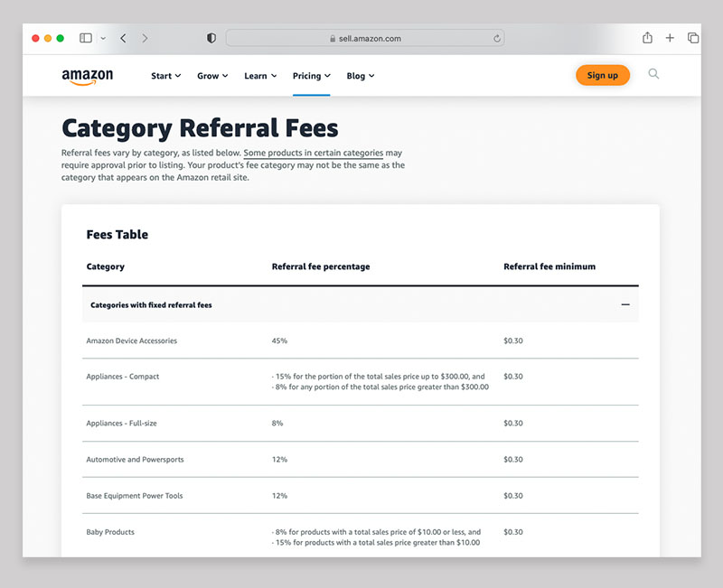Select the 'Amazon Device Accessories' row text

pos(132,341)
